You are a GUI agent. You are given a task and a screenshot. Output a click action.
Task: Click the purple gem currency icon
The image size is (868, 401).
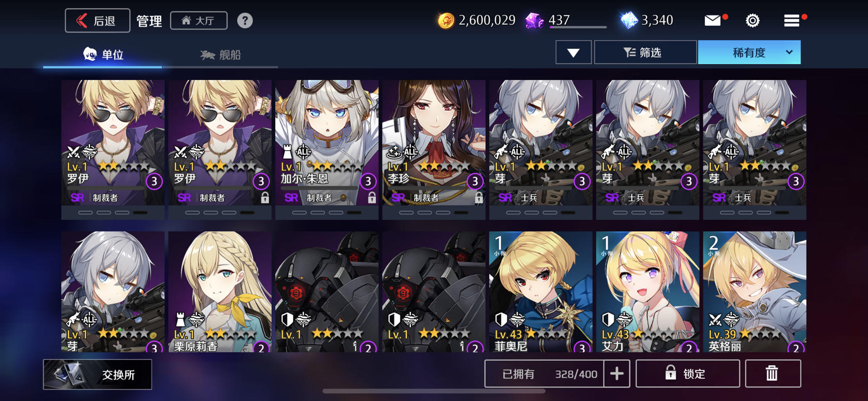(535, 20)
